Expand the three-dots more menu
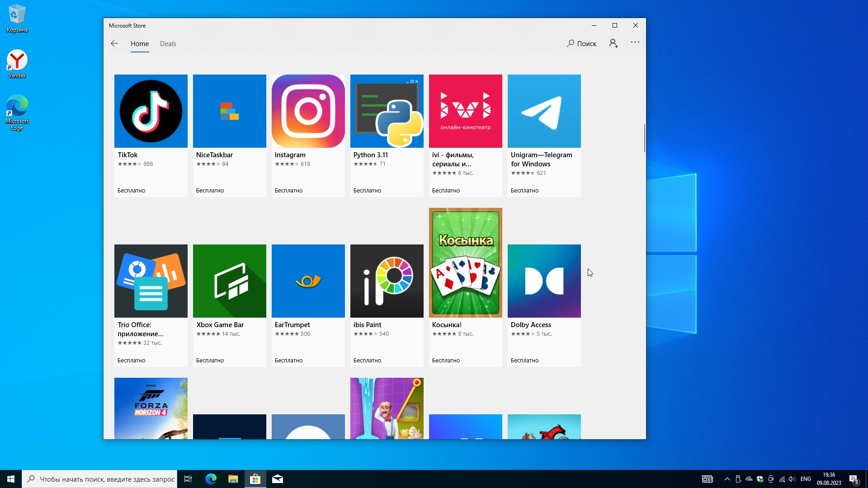This screenshot has height=488, width=868. 635,42
